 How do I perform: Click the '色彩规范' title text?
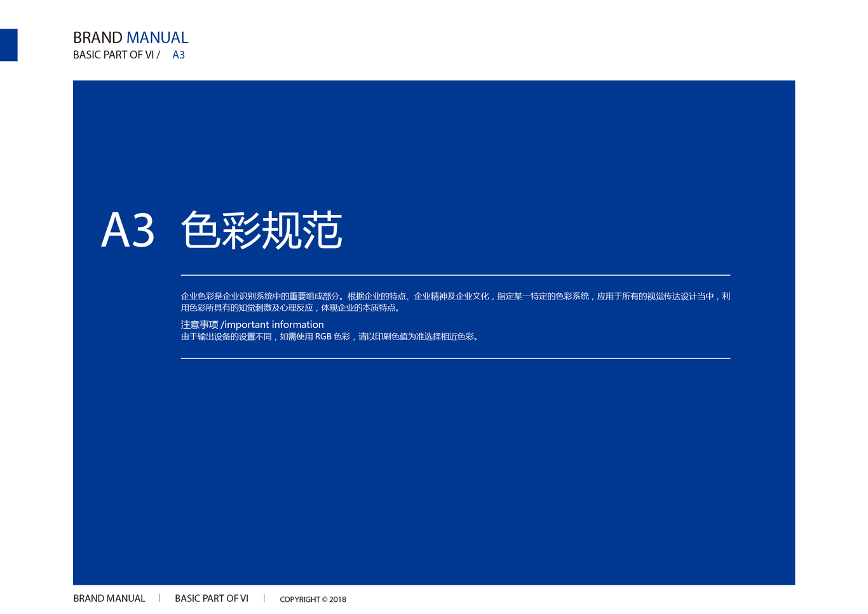pos(262,230)
